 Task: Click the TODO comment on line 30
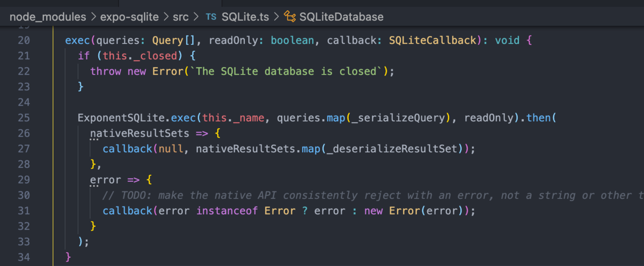[x=373, y=195]
